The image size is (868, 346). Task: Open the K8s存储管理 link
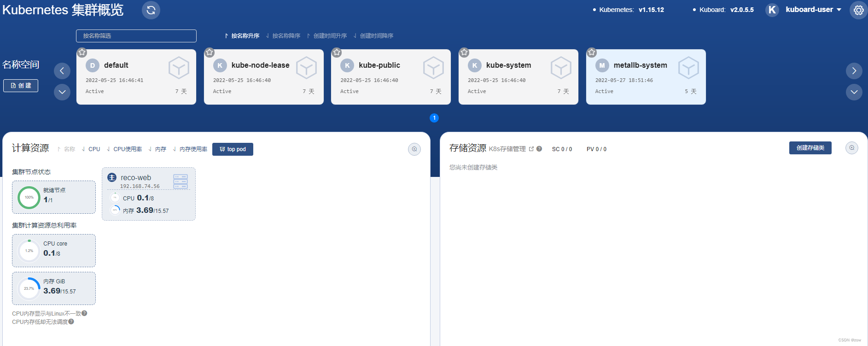coord(511,149)
